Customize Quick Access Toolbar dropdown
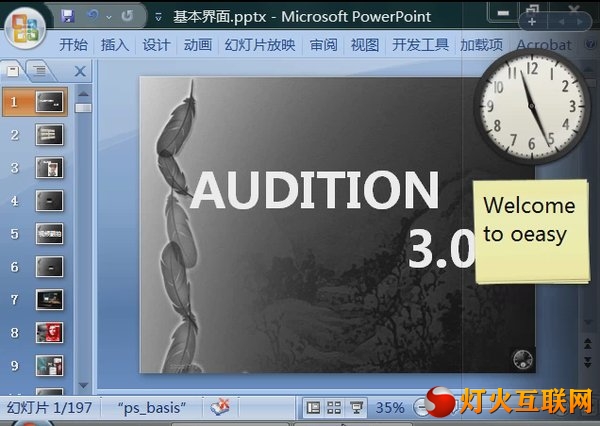600x426 pixels. (158, 17)
